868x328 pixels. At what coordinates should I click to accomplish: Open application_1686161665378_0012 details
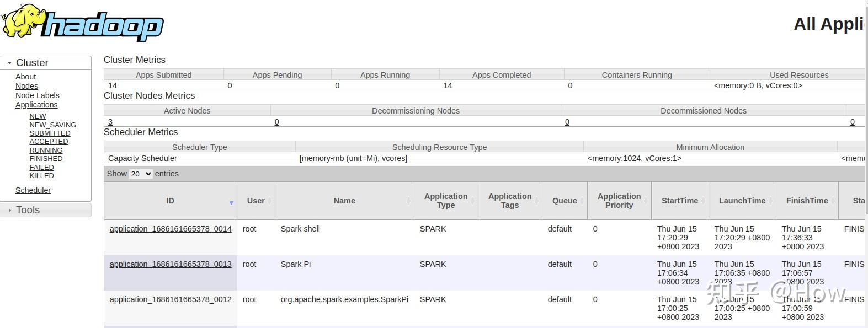click(171, 299)
